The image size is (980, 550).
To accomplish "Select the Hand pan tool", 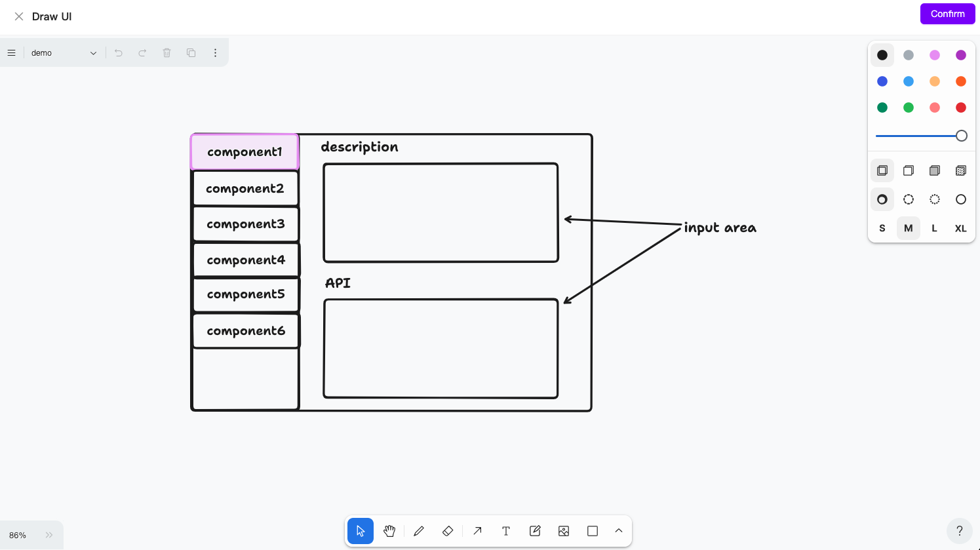I will point(389,531).
